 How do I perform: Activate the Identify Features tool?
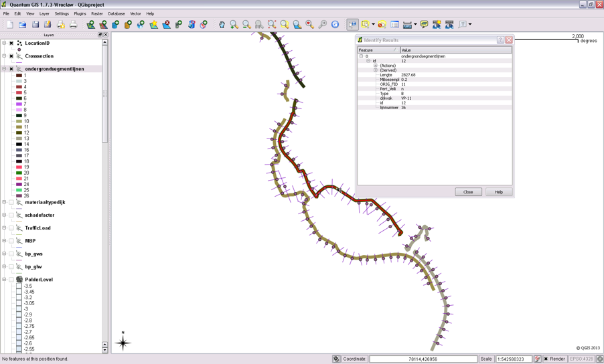click(x=353, y=25)
